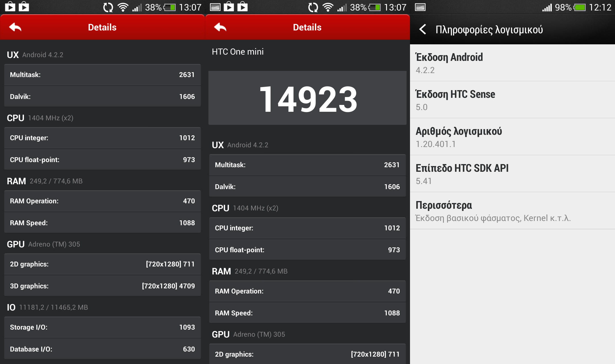
Task: Tap the 14923 total score box
Action: (x=307, y=98)
